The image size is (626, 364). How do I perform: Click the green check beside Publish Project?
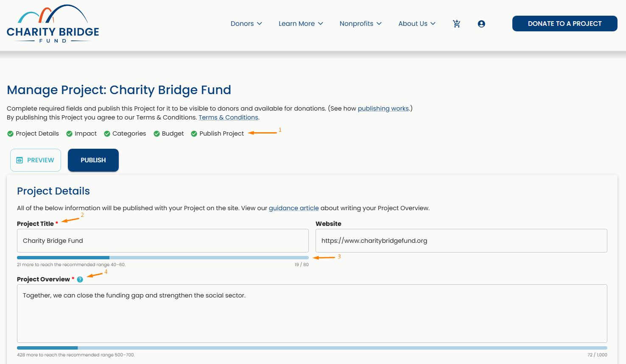coord(194,134)
